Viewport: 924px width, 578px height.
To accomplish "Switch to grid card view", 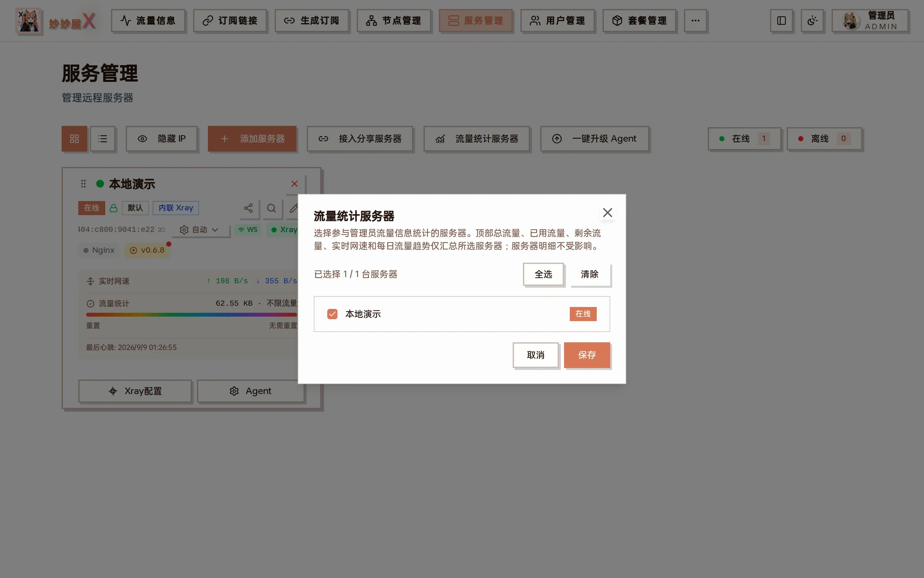I will click(74, 139).
